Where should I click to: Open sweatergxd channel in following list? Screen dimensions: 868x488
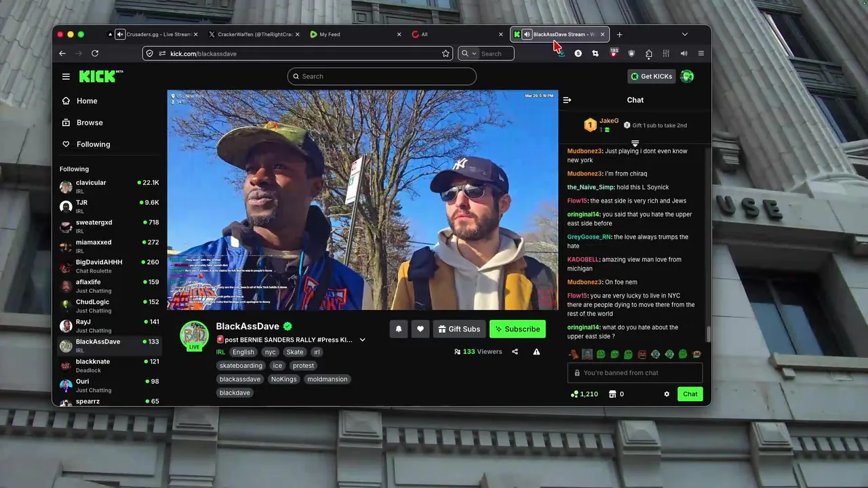click(109, 226)
